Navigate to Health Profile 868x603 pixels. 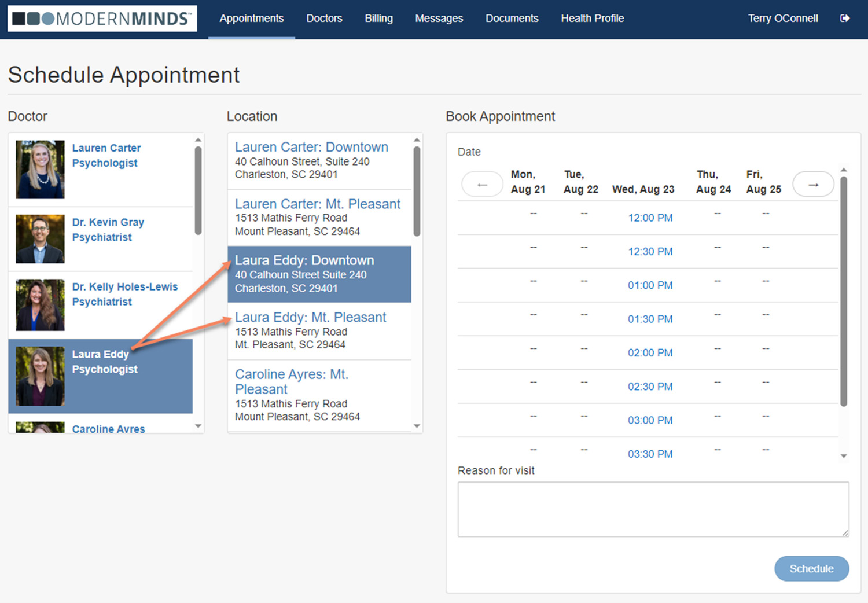(592, 18)
